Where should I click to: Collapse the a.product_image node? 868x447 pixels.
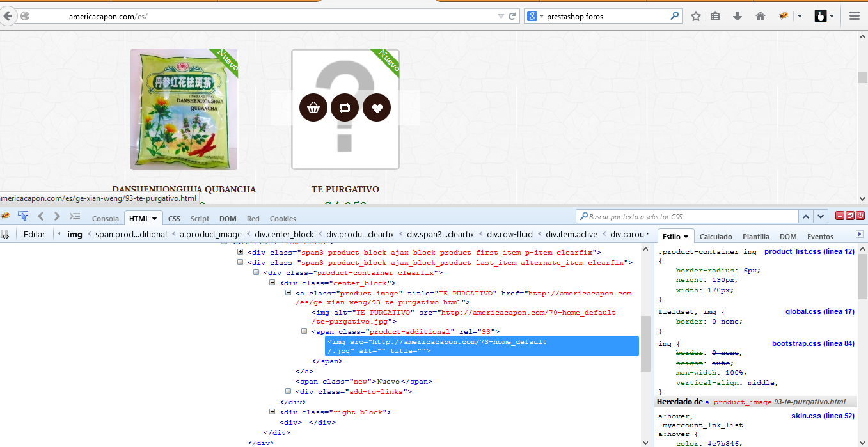(288, 293)
